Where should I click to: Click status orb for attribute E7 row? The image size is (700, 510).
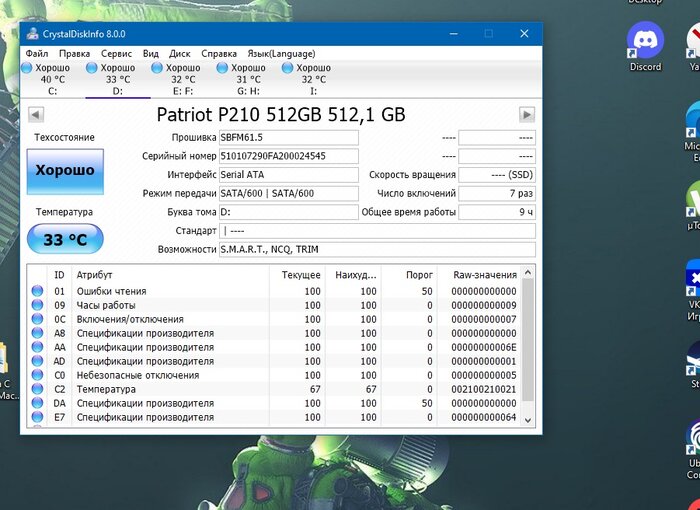click(x=38, y=417)
